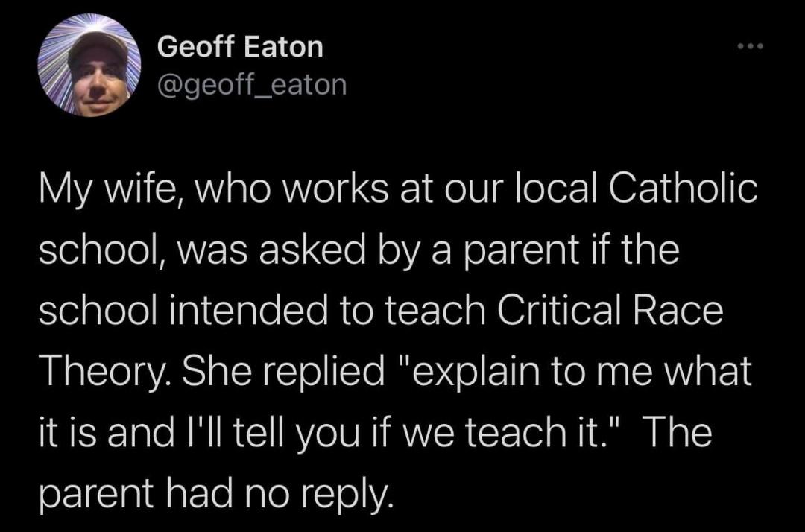Click Geoff Eaton's profile avatar

click(x=89, y=65)
